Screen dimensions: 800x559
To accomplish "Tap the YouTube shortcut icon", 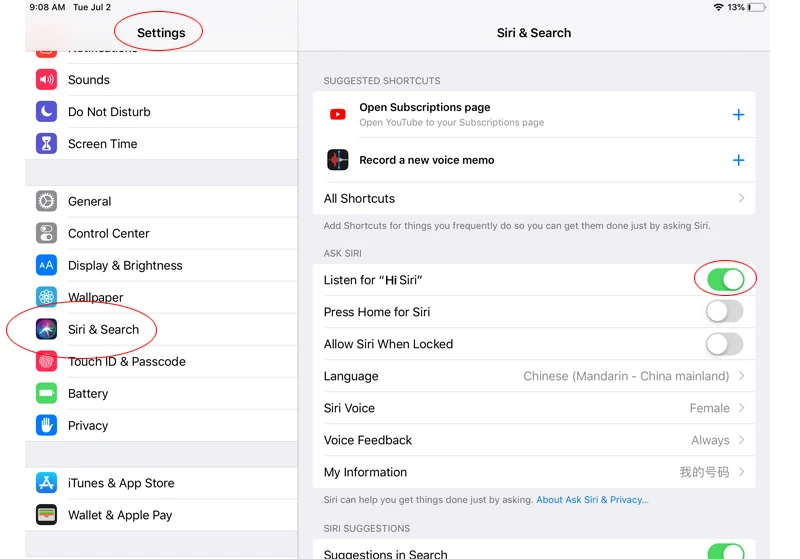I will [337, 114].
